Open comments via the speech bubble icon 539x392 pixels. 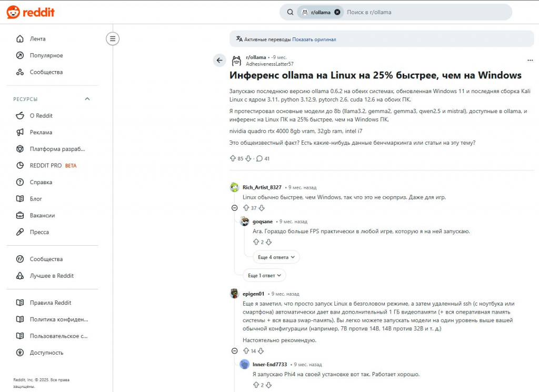click(x=259, y=158)
